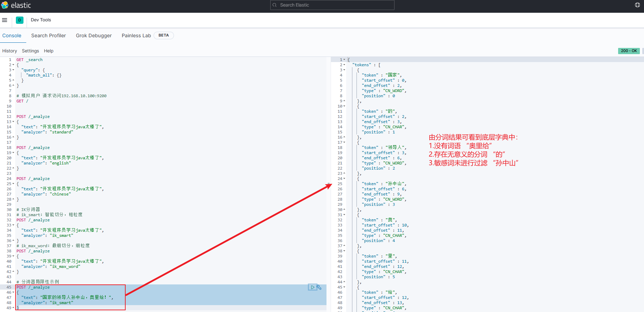The height and width of the screenshot is (312, 644).
Task: Open the Search Profiler tab
Action: (48, 36)
